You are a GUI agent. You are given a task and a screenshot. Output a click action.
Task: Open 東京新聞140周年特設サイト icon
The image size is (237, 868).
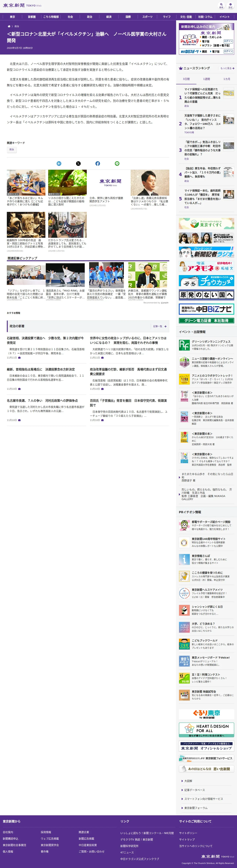tap(184, 542)
